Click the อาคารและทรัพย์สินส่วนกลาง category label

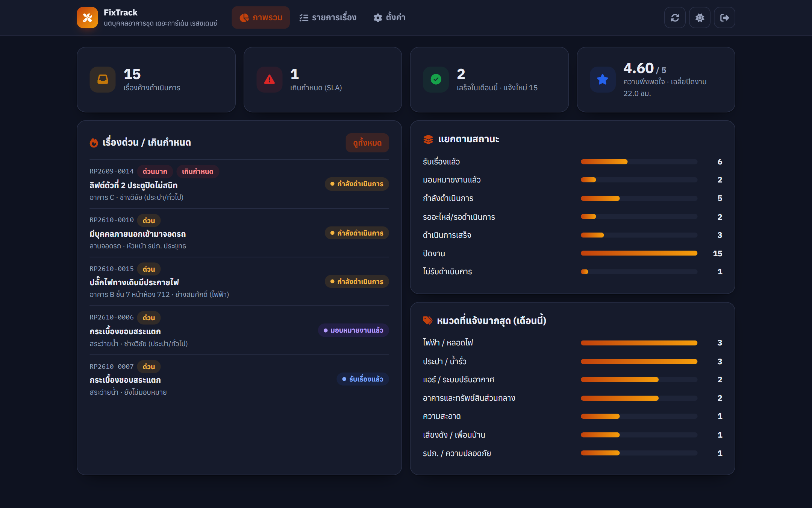[469, 398]
